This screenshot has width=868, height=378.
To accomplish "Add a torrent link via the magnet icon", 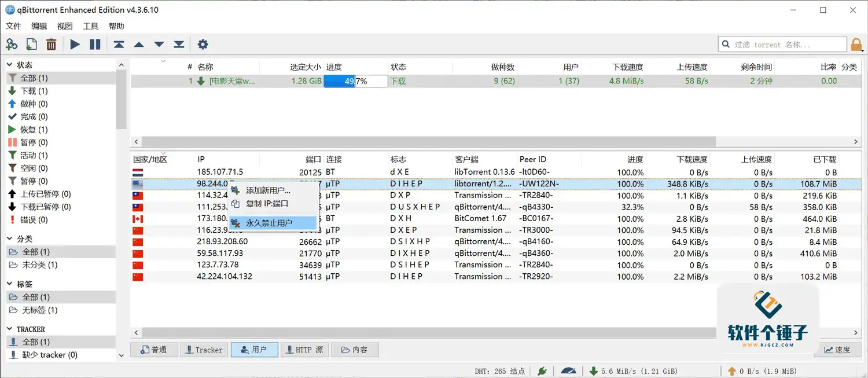I will coord(12,44).
